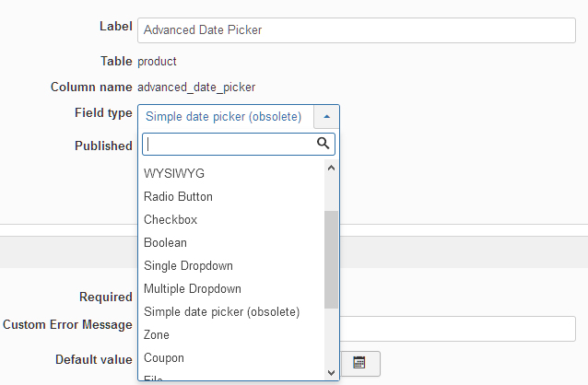Click the Custom Error Message field
588x385 pixels.
(457, 329)
